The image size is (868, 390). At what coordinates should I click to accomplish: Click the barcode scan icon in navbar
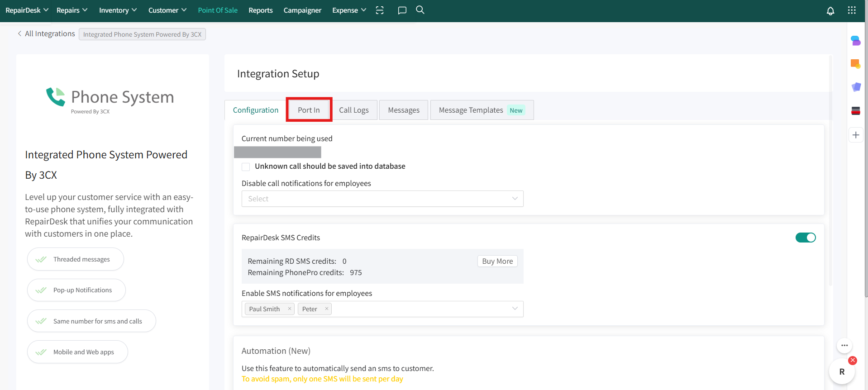tap(380, 10)
